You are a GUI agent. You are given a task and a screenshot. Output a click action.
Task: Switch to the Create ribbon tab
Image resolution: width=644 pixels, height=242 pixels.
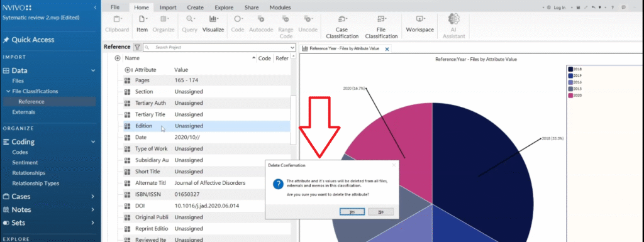pos(195,8)
